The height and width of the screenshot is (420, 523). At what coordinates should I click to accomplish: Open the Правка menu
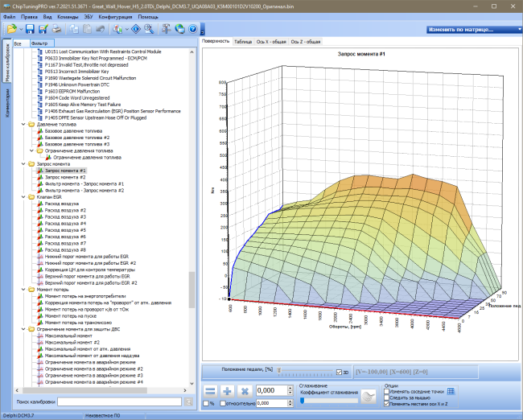pos(29,17)
